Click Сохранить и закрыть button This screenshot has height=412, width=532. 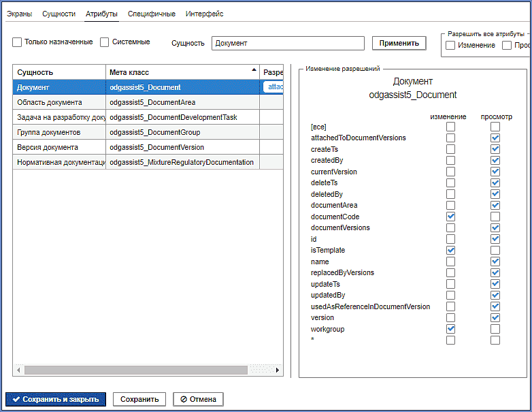[56, 399]
